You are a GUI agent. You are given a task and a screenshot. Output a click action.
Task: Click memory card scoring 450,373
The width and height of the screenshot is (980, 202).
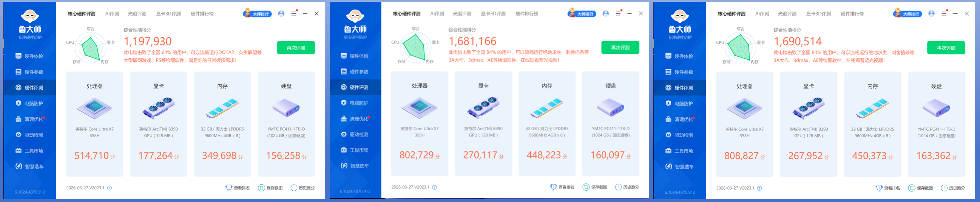tap(872, 124)
